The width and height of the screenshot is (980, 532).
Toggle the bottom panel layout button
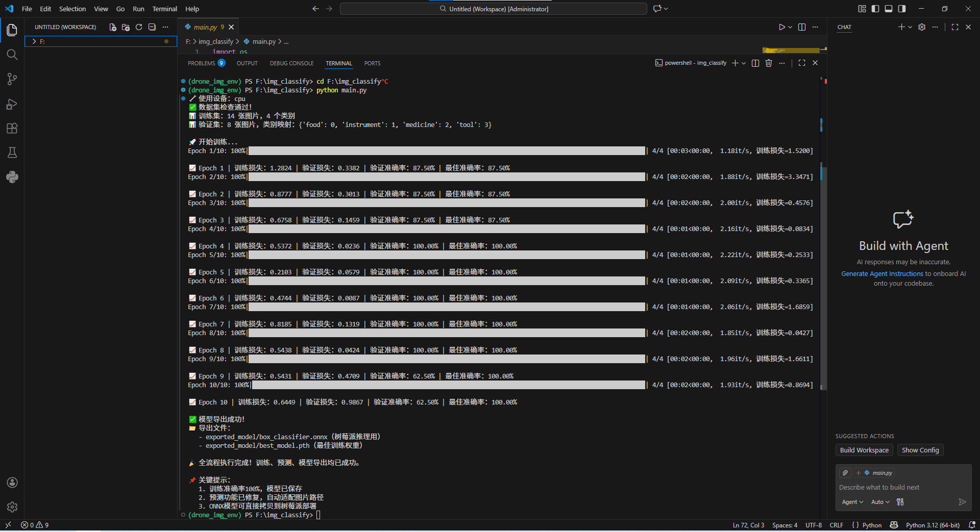(889, 9)
